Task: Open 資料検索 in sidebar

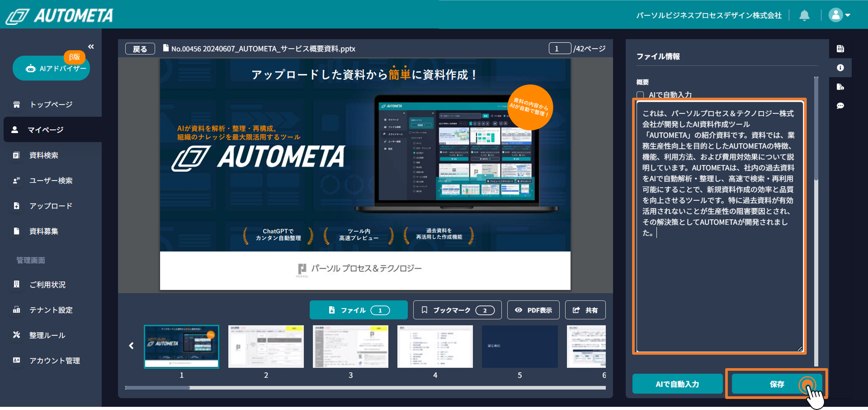Action: [51, 155]
